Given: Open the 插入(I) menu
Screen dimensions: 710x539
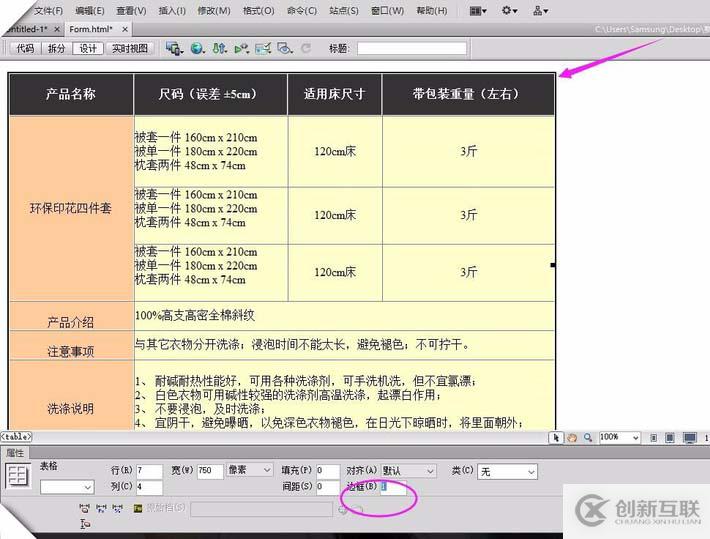Looking at the screenshot, I should point(172,10).
